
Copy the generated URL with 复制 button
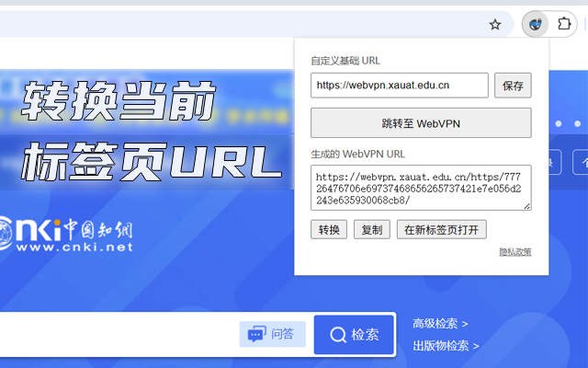coord(371,229)
